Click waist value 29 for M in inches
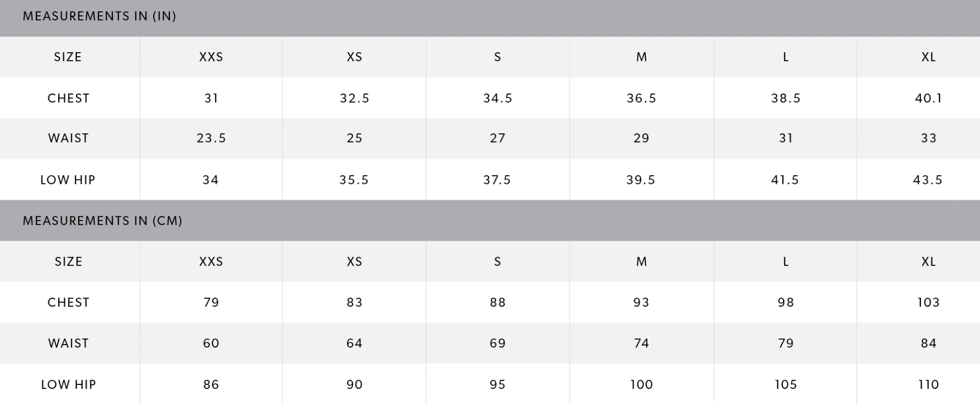 [x=641, y=138]
